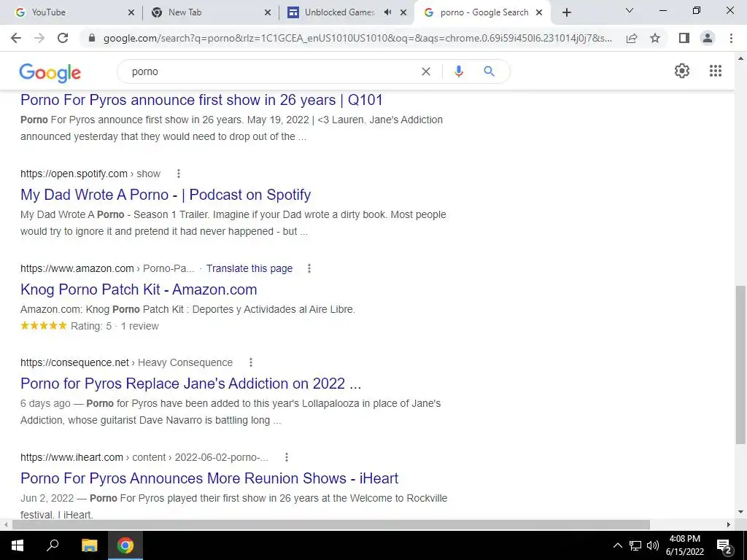Open more options for the iheart.com result

click(286, 458)
